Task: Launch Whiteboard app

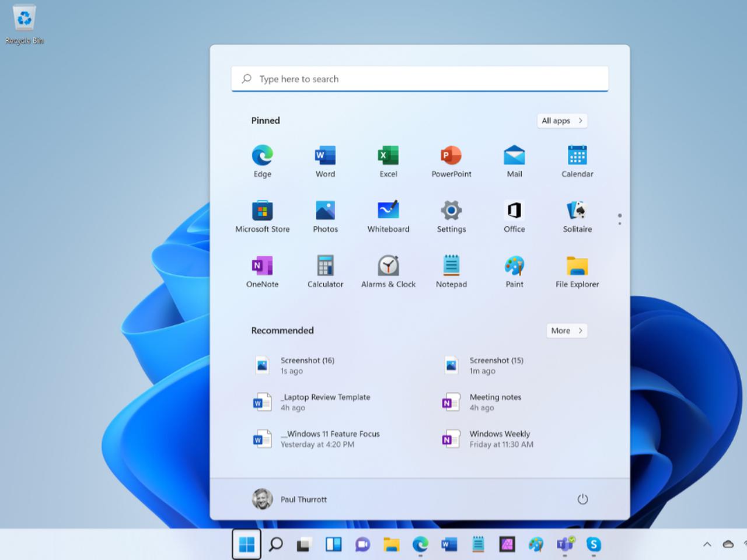Action: point(388,216)
